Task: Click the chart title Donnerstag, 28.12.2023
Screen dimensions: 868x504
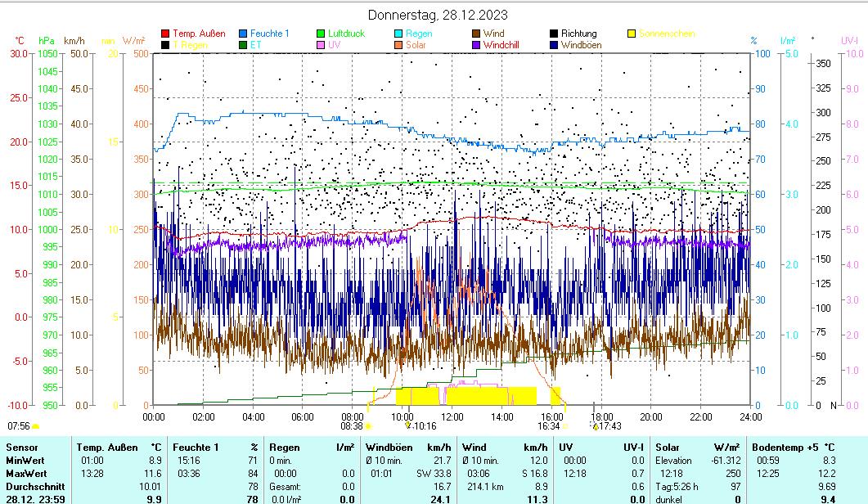Action: tap(437, 15)
